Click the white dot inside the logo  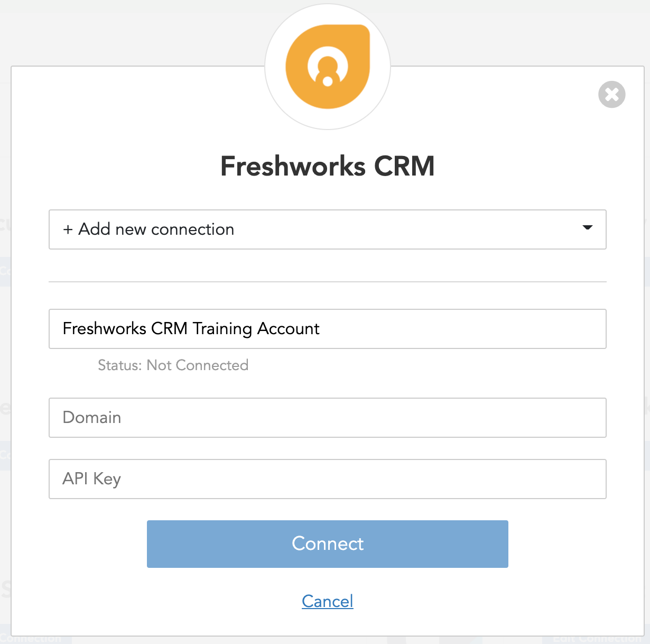click(328, 81)
